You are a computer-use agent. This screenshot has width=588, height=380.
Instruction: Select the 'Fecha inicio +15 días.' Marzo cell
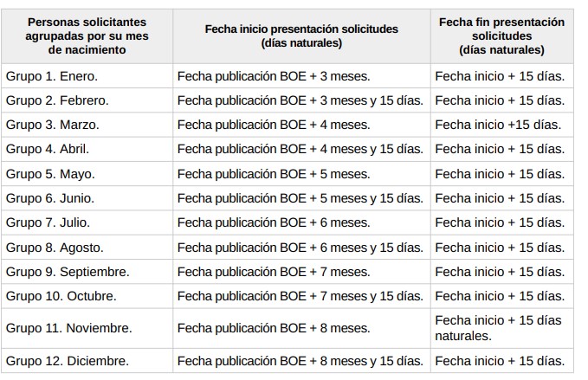tap(497, 125)
